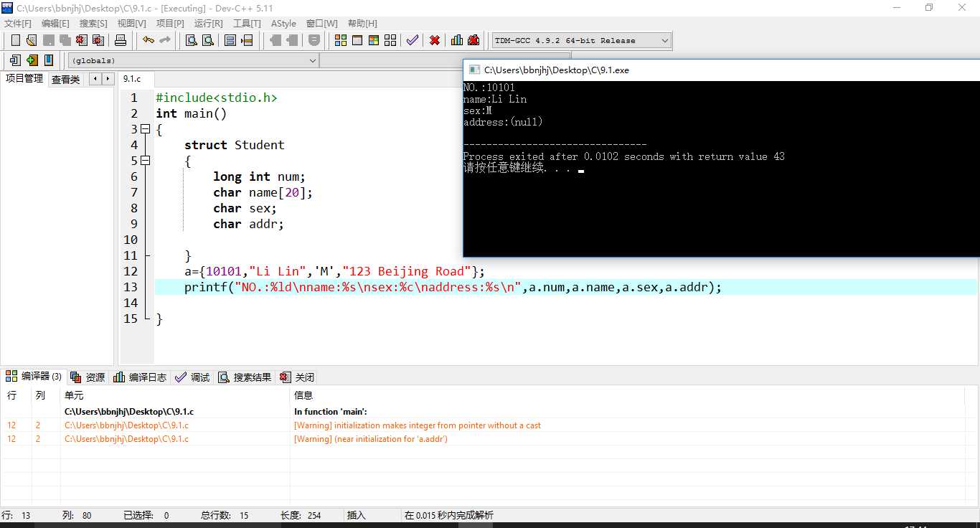Image resolution: width=980 pixels, height=528 pixels.
Task: Click the Goto Line icon
Action: [x=247, y=40]
